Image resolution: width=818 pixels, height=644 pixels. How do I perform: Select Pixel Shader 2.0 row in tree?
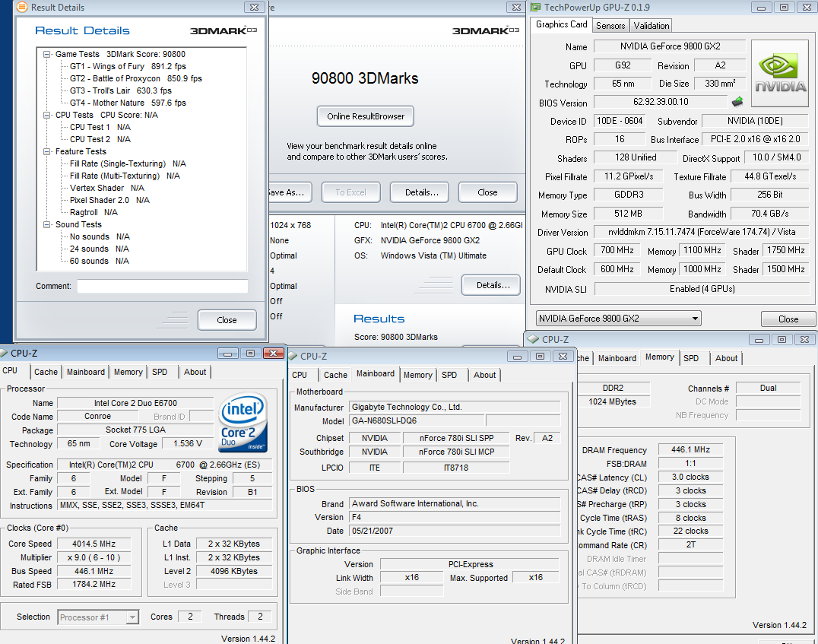pos(109,201)
